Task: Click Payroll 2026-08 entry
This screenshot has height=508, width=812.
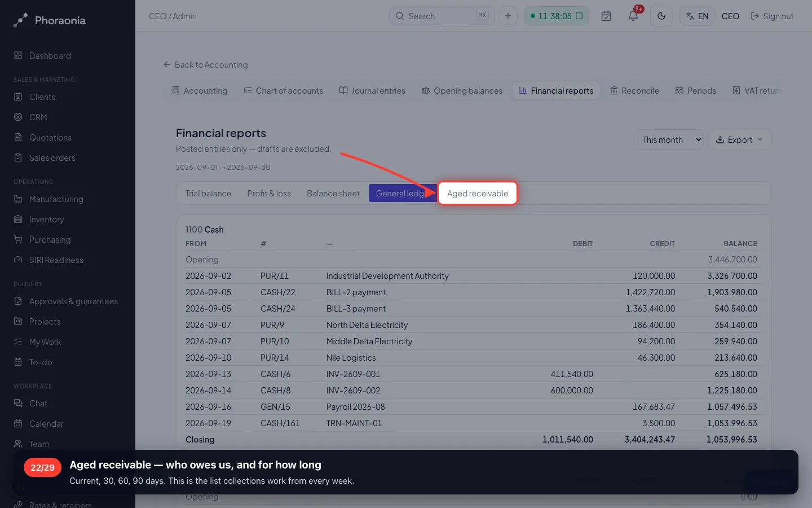Action: (x=355, y=407)
